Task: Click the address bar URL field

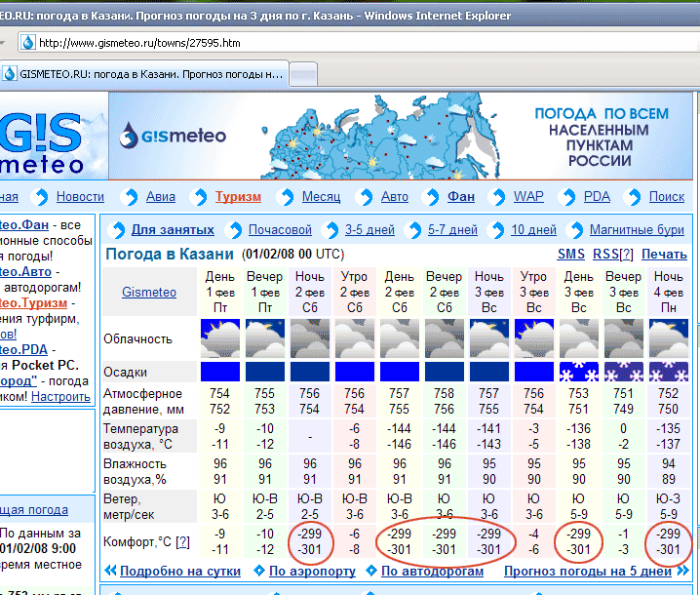Action: 360,43
